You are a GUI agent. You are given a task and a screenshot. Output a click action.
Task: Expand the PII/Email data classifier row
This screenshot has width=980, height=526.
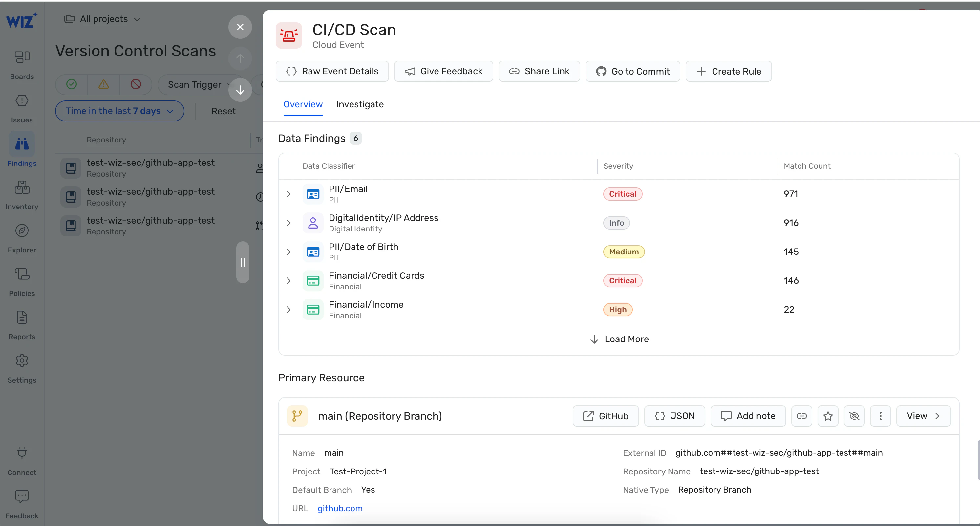[x=290, y=194]
